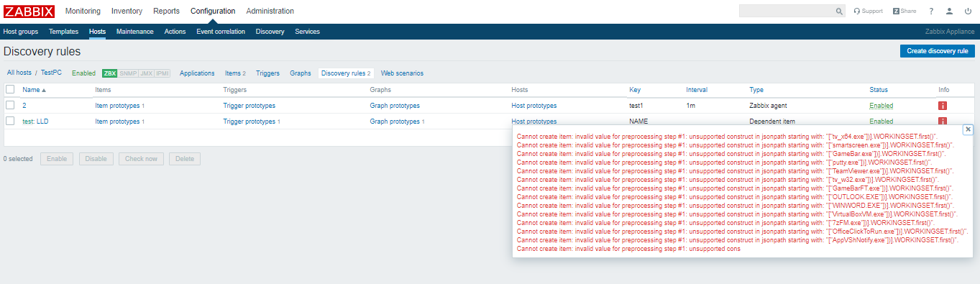Close the error message popup
The width and height of the screenshot is (980, 284).
(x=968, y=129)
